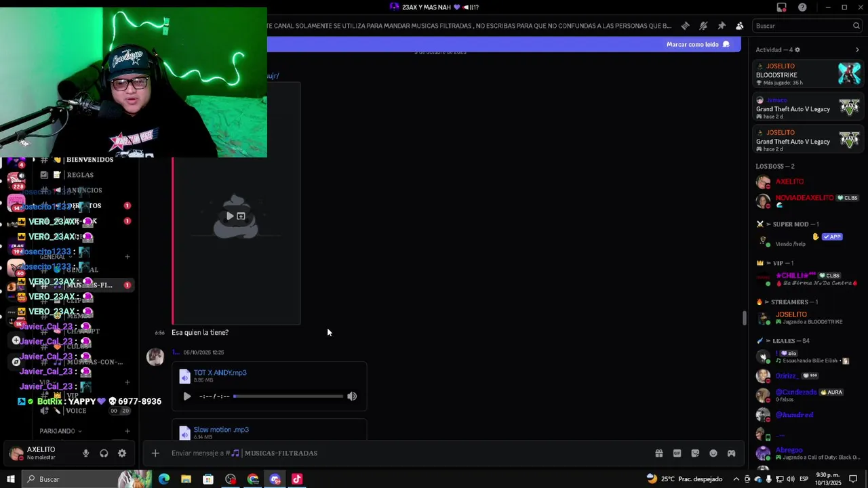This screenshot has width=868, height=488.
Task: Open Windows Start menu
Action: [x=10, y=479]
